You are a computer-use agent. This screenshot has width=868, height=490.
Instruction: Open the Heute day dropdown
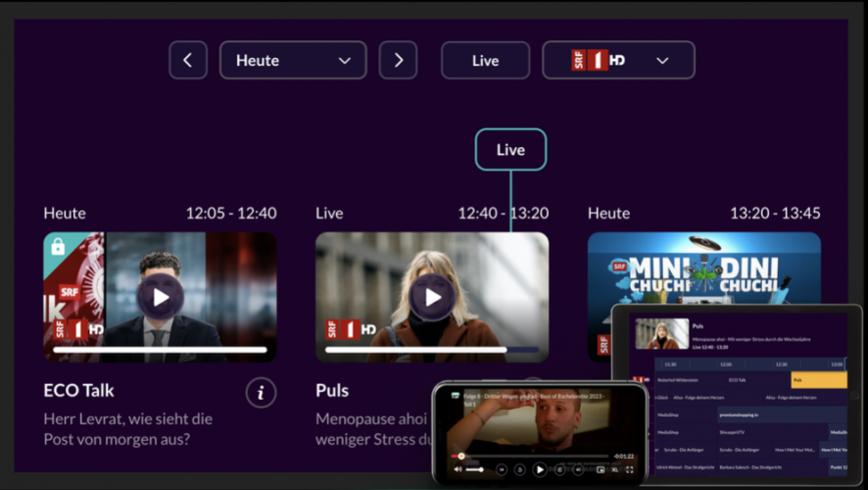click(x=293, y=60)
